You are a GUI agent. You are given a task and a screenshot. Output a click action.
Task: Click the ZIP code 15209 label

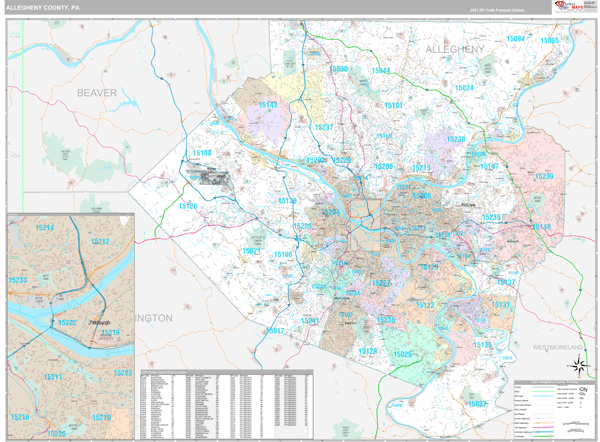[383, 166]
